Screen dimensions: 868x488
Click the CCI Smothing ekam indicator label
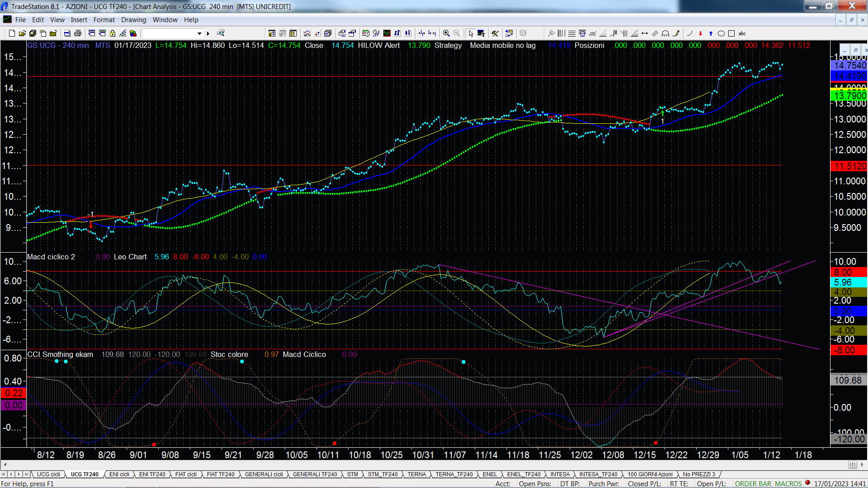pos(60,354)
